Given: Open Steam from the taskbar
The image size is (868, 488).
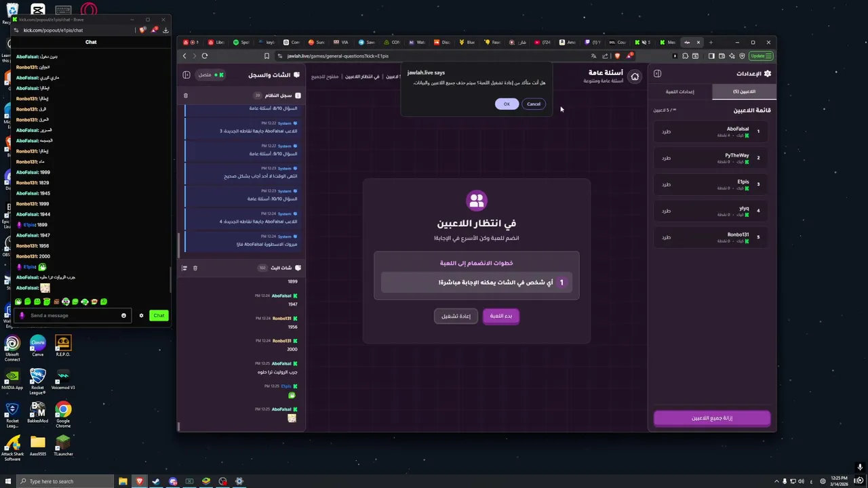Looking at the screenshot, I should coord(156,481).
